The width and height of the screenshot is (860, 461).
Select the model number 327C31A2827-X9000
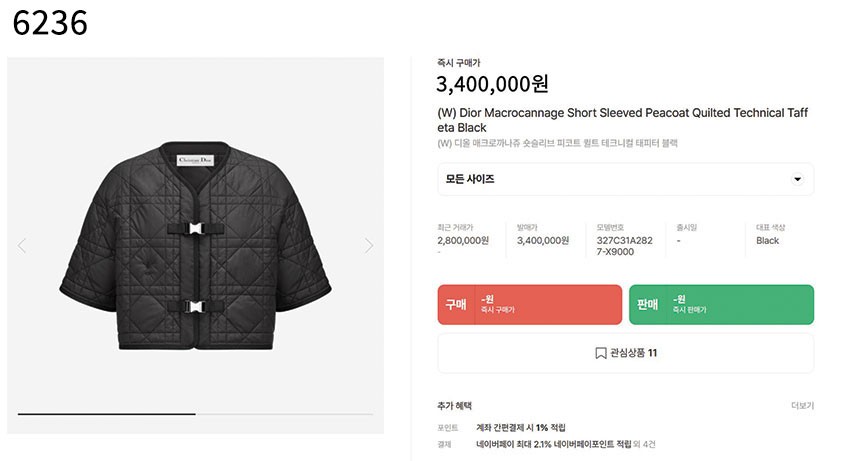[x=625, y=247]
